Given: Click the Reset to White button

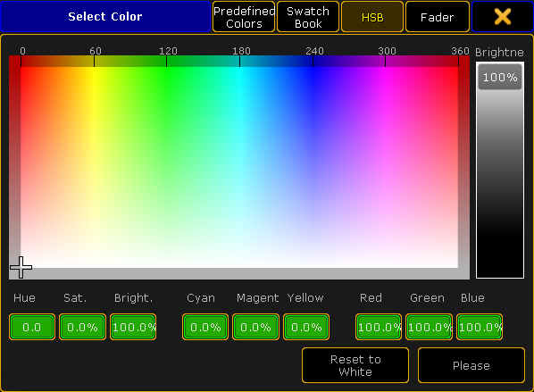Looking at the screenshot, I should (x=355, y=365).
